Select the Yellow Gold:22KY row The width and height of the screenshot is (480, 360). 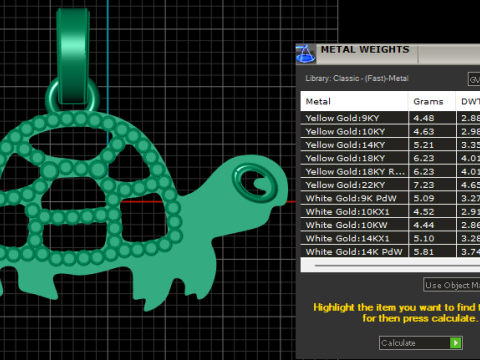coord(390,185)
